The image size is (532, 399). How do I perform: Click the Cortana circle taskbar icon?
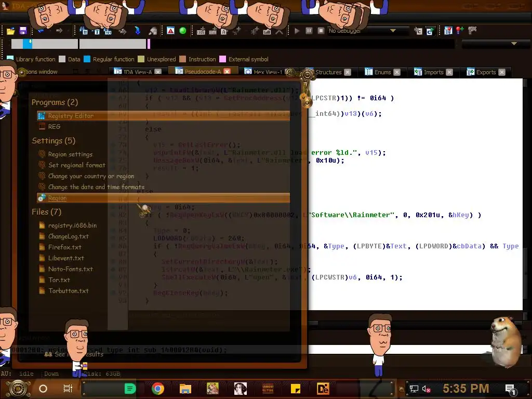(x=43, y=389)
